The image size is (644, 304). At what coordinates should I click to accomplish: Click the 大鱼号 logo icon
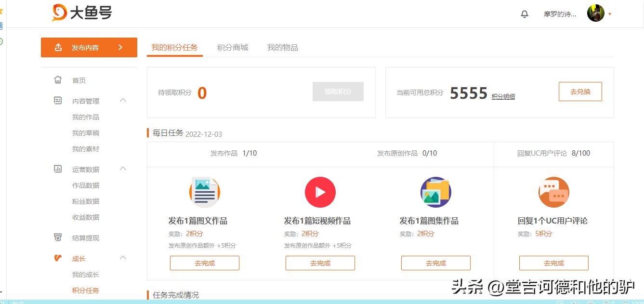point(58,13)
